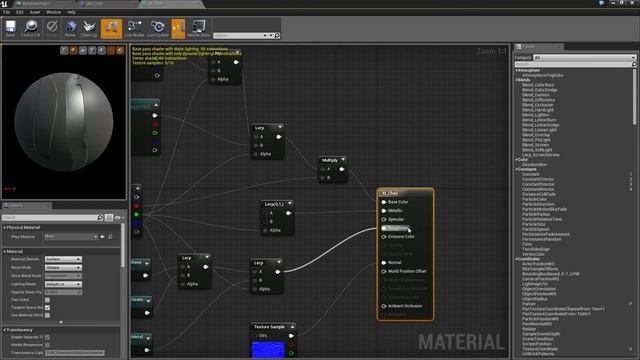The width and height of the screenshot is (640, 360).
Task: Expand advanced Material properties arrow
Action: [x=61, y=322]
